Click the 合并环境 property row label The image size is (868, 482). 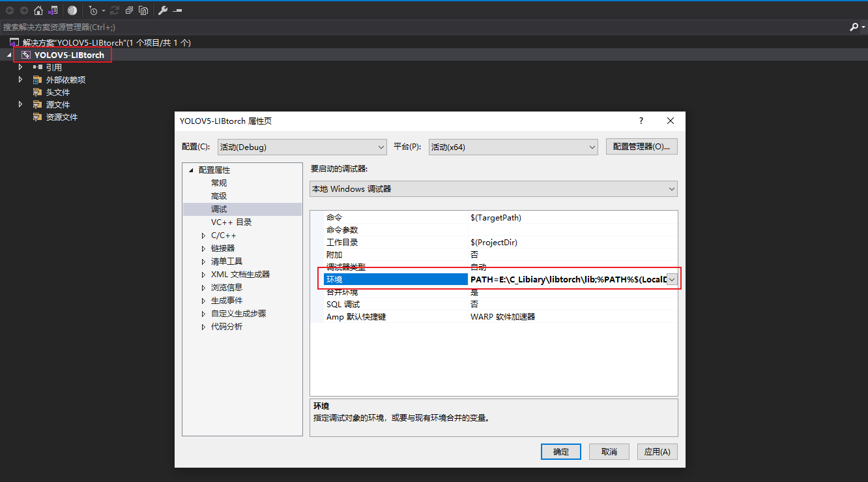(x=342, y=292)
